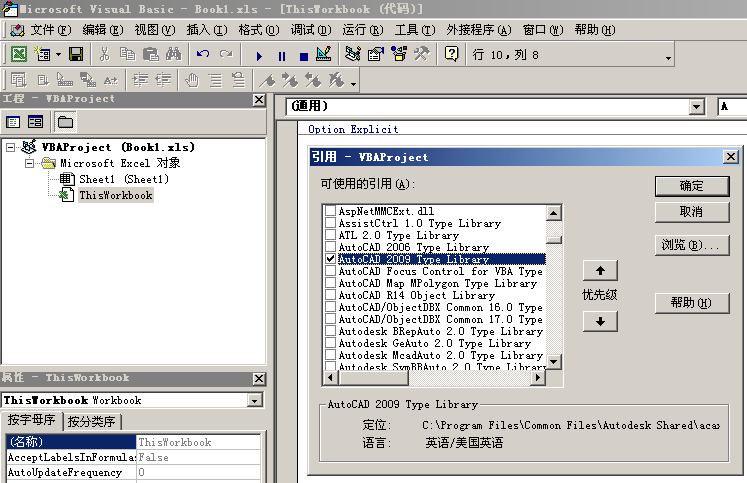The width and height of the screenshot is (747, 483).
Task: Click the 浏览(B)... button
Action: [x=692, y=245]
